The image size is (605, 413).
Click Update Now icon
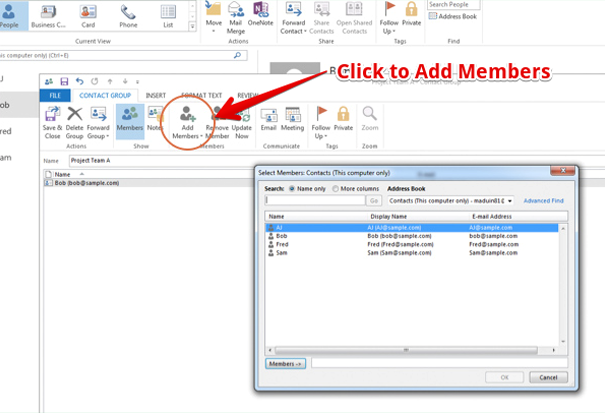[242, 116]
